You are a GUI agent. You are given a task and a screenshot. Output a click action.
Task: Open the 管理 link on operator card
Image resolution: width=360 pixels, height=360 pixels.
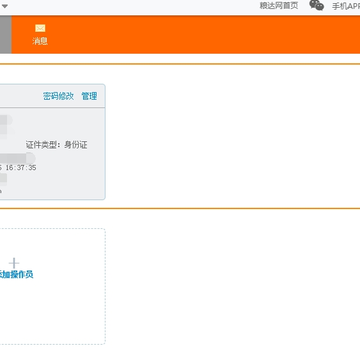click(89, 96)
